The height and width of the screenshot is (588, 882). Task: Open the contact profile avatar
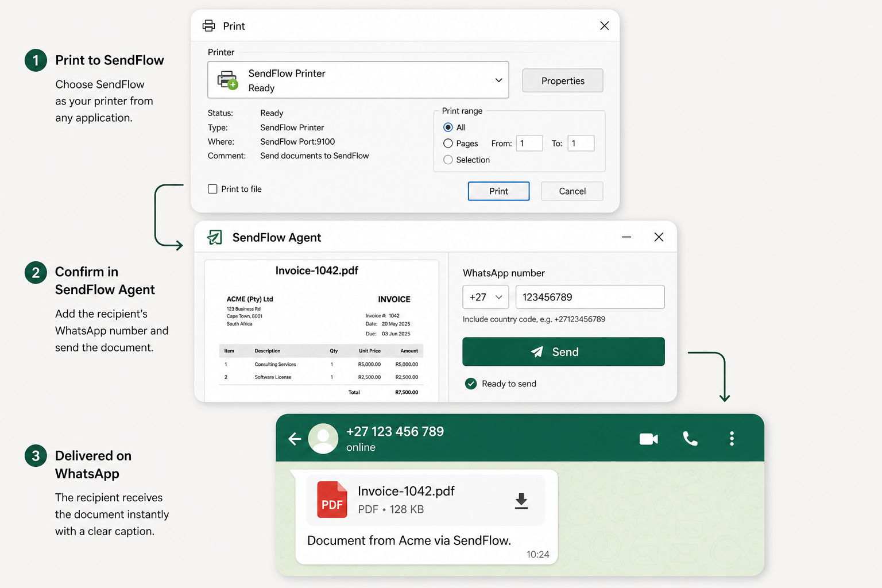pyautogui.click(x=323, y=439)
